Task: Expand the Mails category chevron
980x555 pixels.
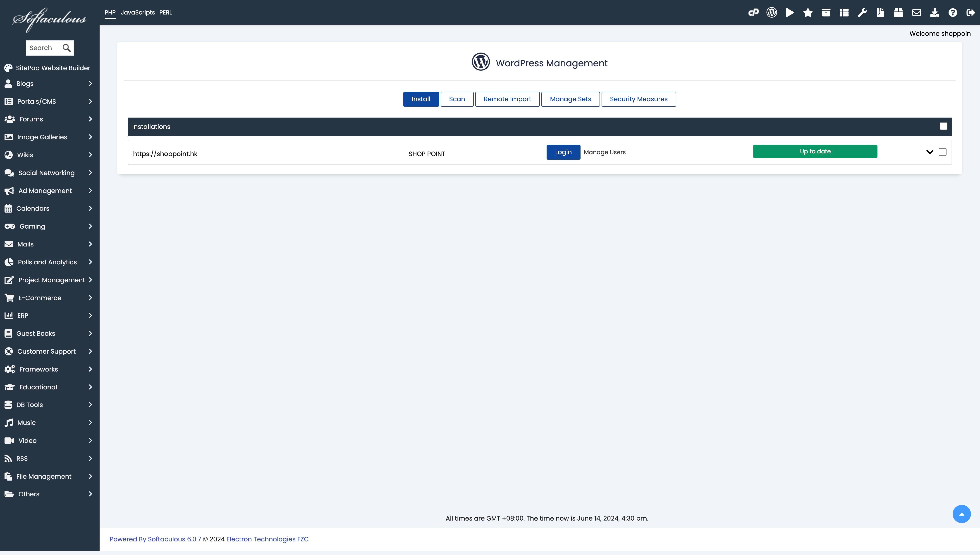Action: coord(90,244)
